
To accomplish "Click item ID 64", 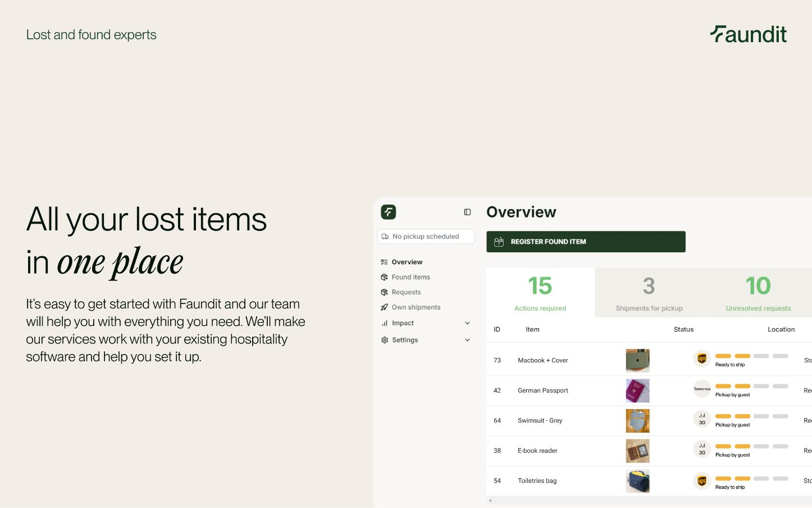I will tap(497, 421).
